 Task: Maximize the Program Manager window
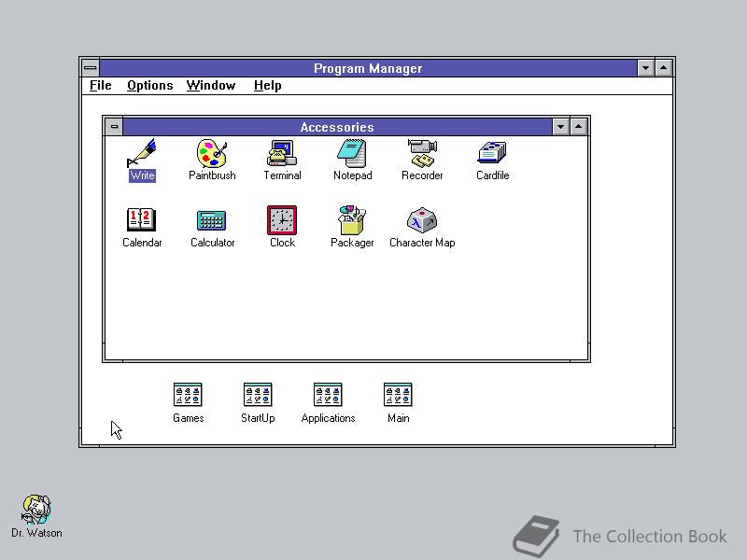pos(663,68)
